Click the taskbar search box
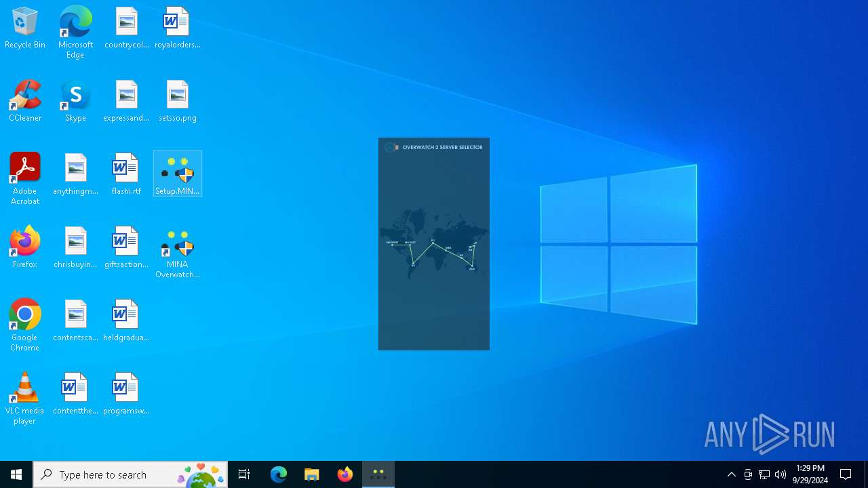868x488 pixels. tap(130, 474)
